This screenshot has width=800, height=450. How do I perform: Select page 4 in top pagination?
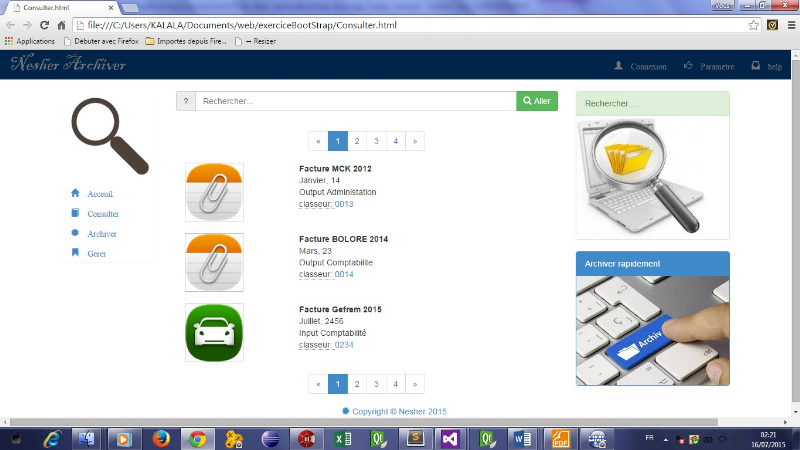396,141
